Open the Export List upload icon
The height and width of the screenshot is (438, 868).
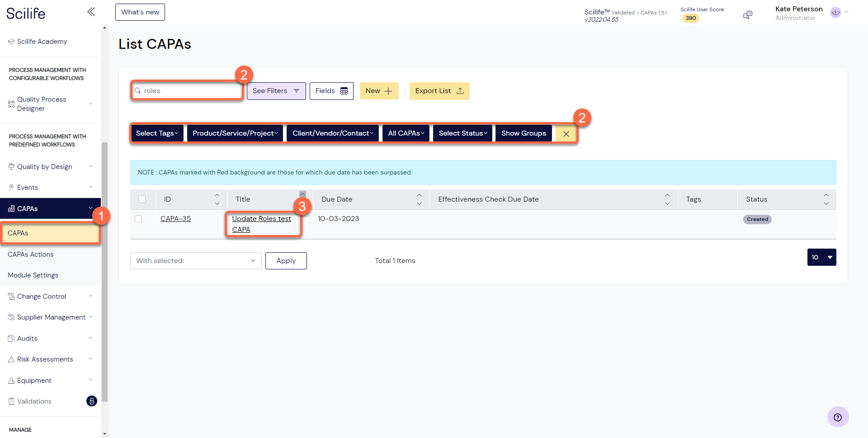pyautogui.click(x=460, y=91)
